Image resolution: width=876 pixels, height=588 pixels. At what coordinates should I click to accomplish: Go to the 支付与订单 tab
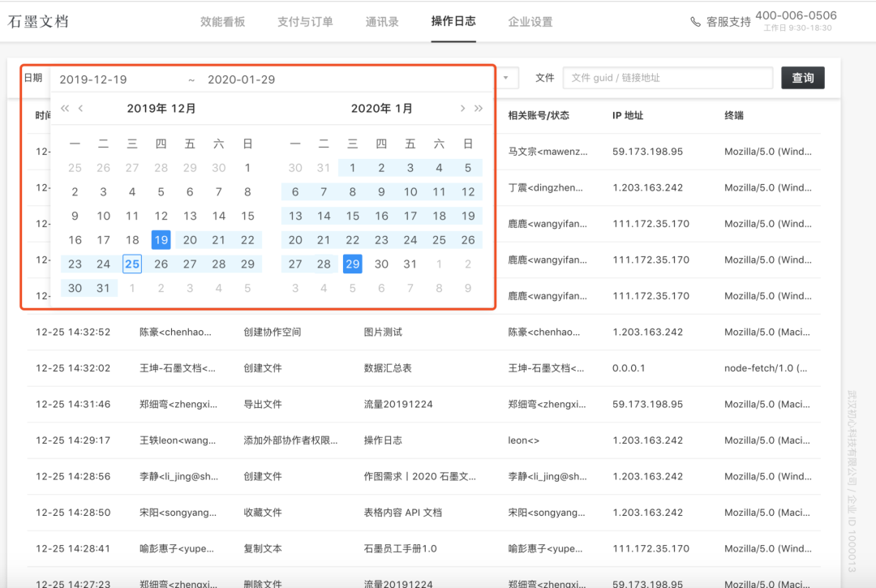[x=305, y=22]
